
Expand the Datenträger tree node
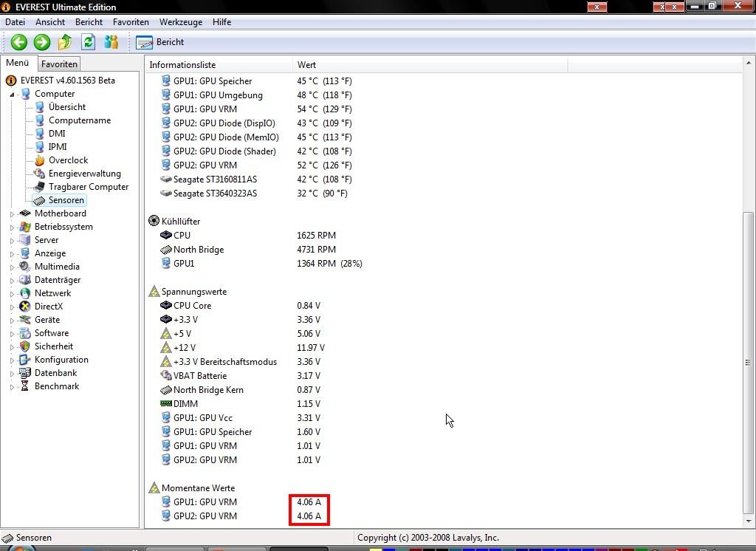click(12, 281)
